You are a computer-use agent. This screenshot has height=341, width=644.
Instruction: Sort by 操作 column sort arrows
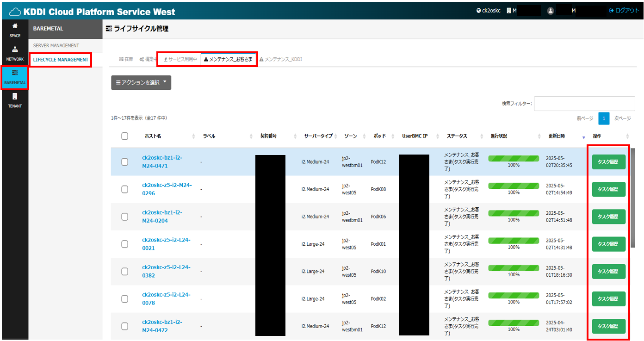pos(627,136)
